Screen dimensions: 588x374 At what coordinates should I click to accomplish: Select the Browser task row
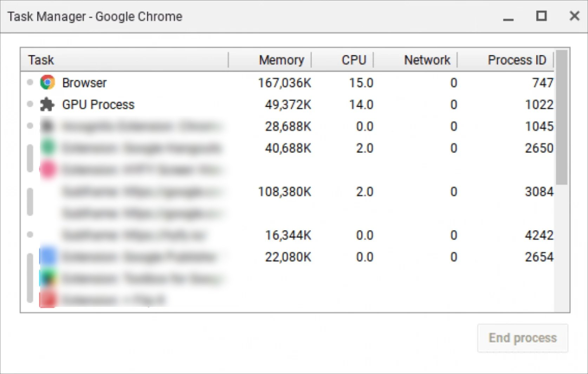click(287, 83)
